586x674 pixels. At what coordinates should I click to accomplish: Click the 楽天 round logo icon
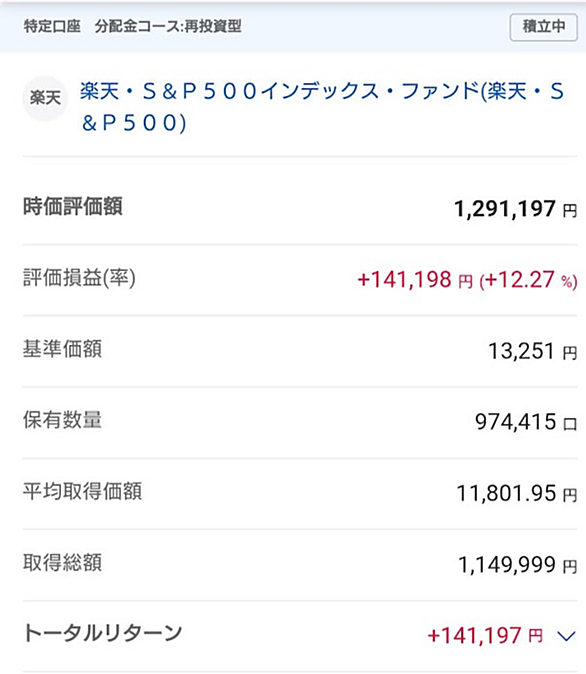click(x=45, y=98)
